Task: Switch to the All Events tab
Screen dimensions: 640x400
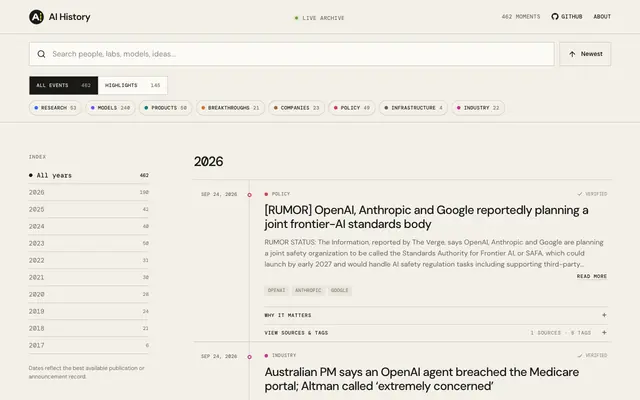Action: click(x=63, y=85)
